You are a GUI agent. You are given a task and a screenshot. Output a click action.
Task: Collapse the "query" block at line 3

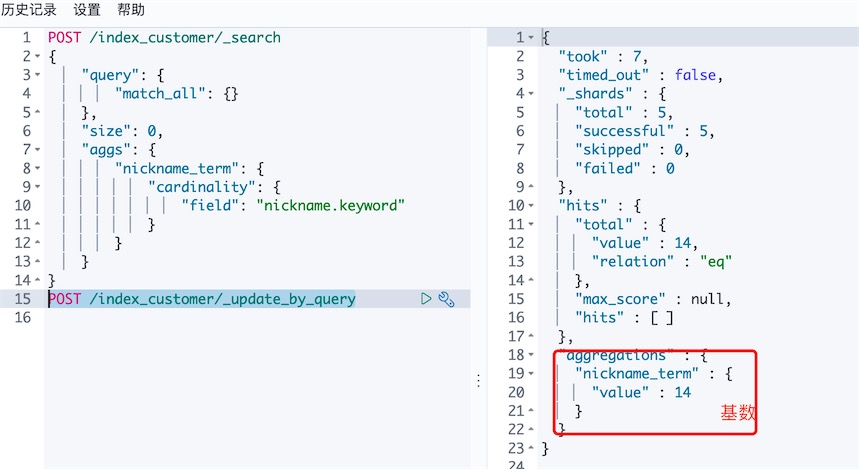coord(37,75)
